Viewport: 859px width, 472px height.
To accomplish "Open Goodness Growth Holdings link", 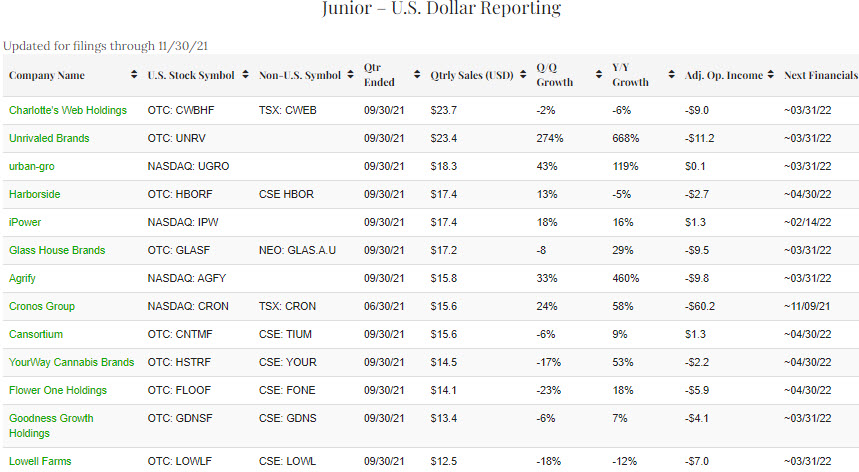I will coord(52,418).
